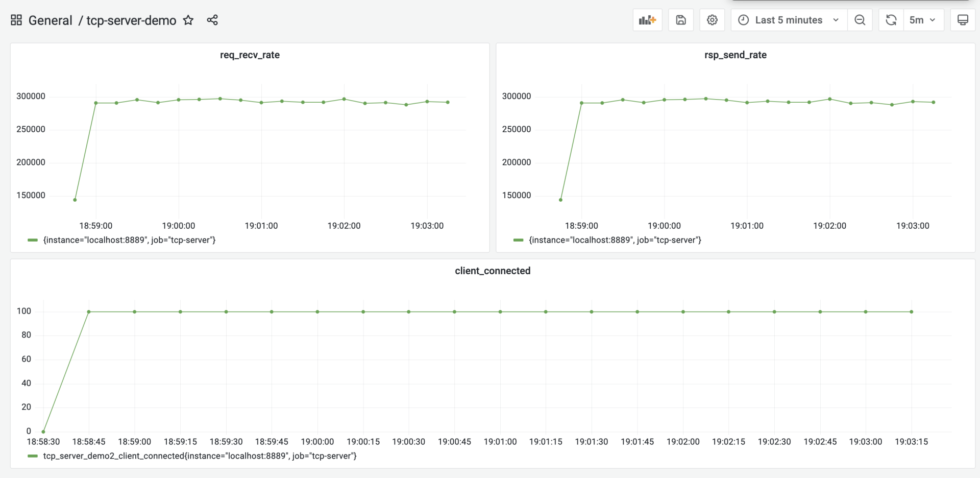The width and height of the screenshot is (980, 478).
Task: Click the dashboards grid icon
Action: coord(16,20)
